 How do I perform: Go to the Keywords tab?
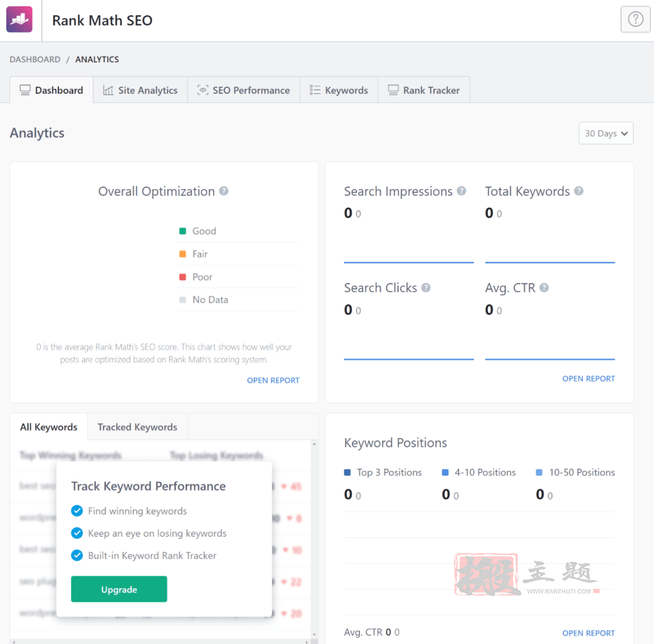pyautogui.click(x=338, y=90)
